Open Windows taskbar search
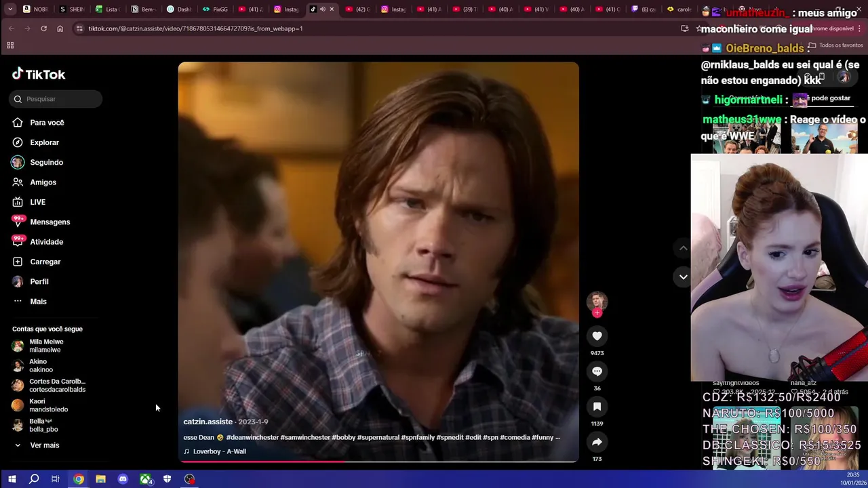 [34, 479]
